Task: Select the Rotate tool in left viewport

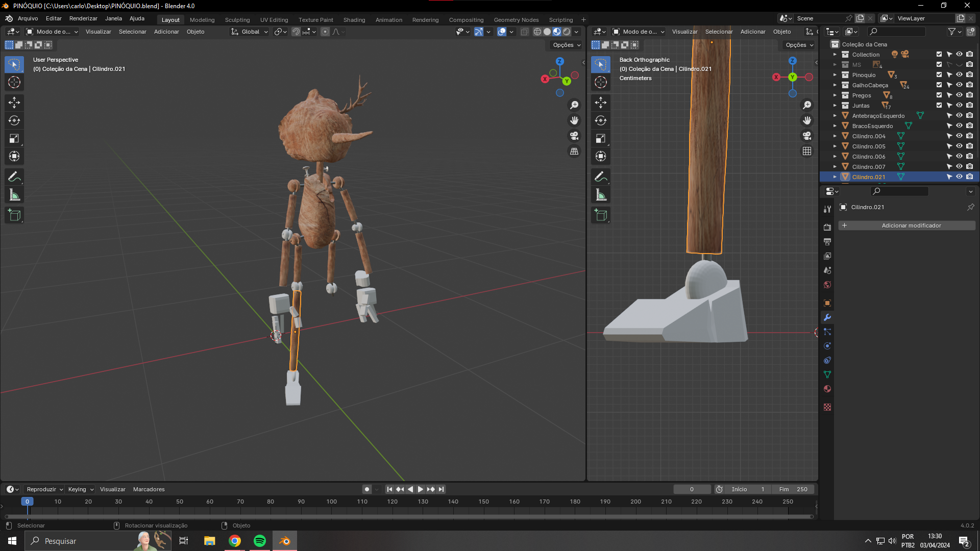Action: (x=14, y=120)
